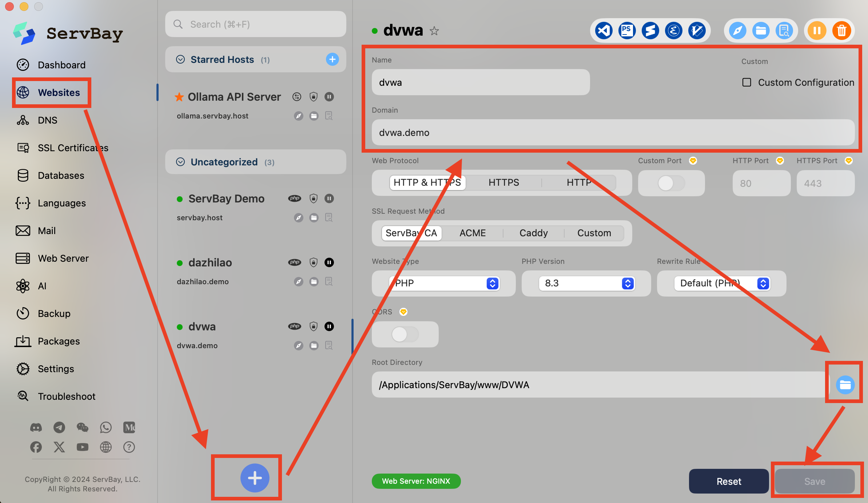The width and height of the screenshot is (868, 503).
Task: Go to the Databases sidebar section
Action: (x=61, y=176)
